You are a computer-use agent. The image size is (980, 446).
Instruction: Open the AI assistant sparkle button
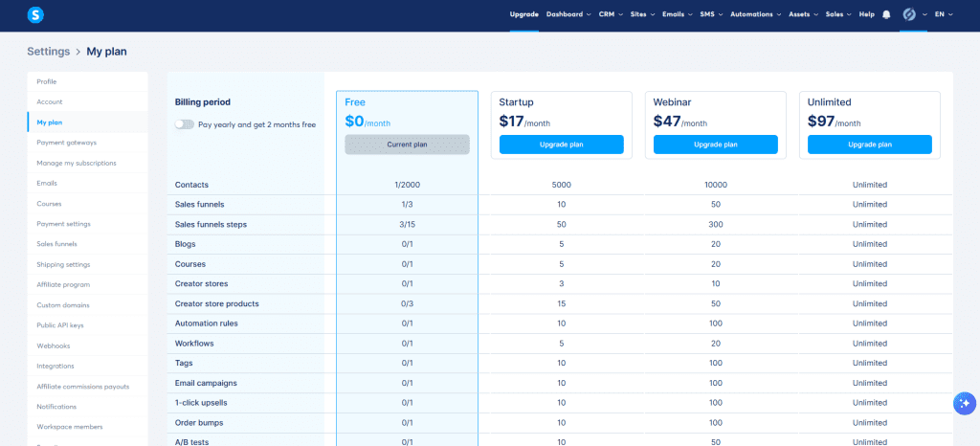click(x=965, y=404)
